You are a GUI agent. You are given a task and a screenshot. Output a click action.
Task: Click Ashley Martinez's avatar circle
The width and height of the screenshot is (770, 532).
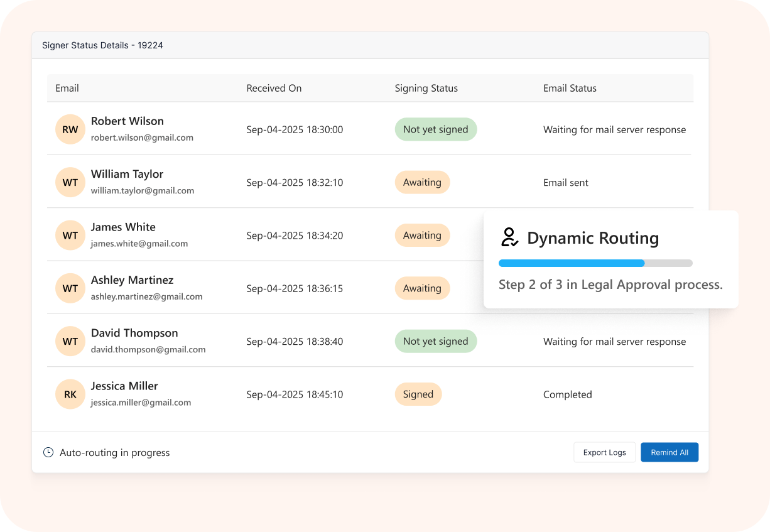click(x=70, y=288)
